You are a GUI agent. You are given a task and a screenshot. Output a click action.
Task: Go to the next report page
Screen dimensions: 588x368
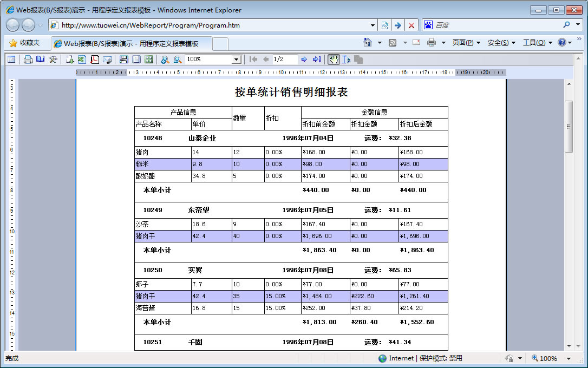coord(304,60)
